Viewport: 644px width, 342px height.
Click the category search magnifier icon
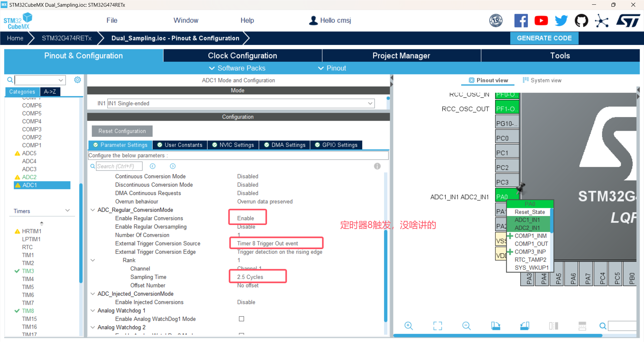10,80
